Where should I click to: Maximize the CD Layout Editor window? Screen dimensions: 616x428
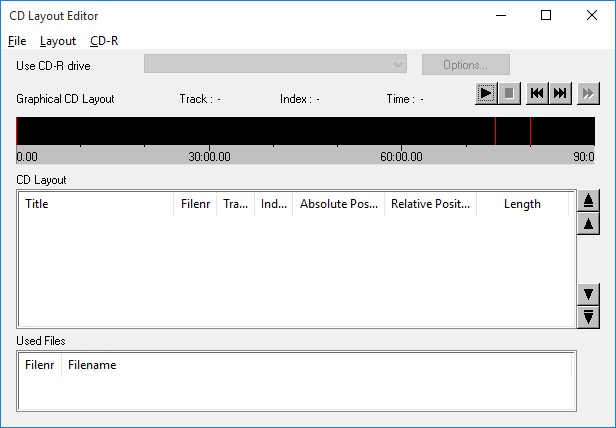click(x=546, y=16)
